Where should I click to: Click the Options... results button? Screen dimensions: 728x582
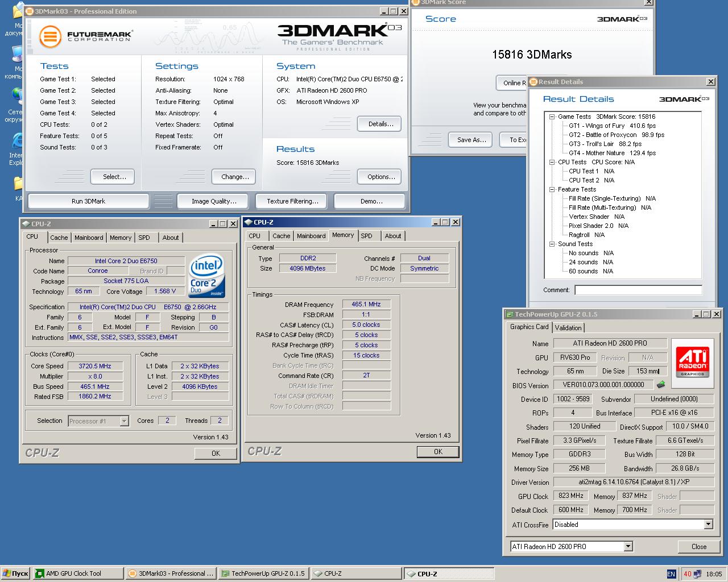tap(380, 177)
